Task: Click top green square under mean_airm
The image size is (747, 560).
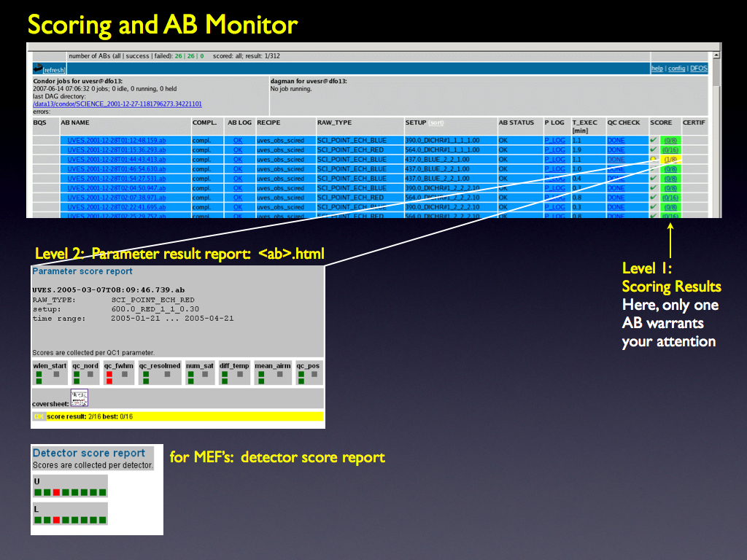Action: (x=262, y=375)
